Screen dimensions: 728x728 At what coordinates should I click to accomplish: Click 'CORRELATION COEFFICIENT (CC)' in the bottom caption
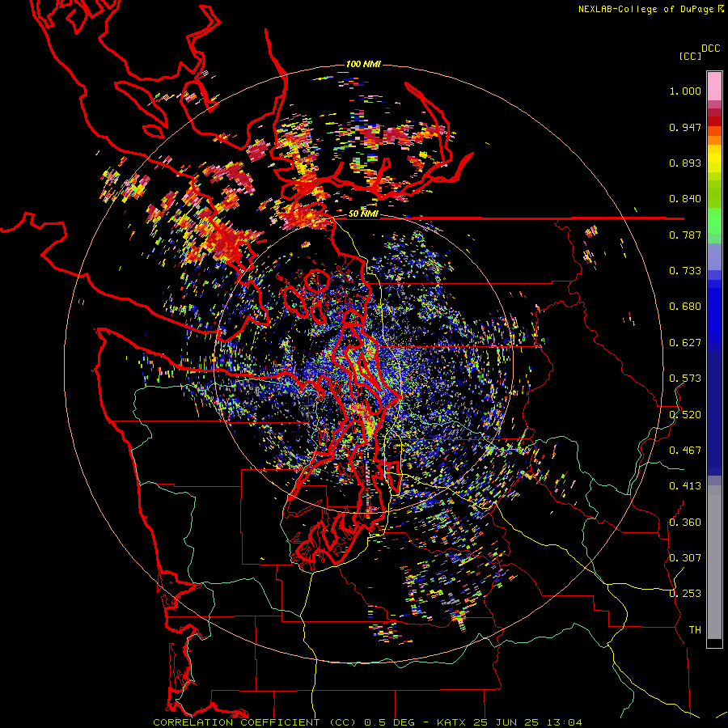(255, 722)
